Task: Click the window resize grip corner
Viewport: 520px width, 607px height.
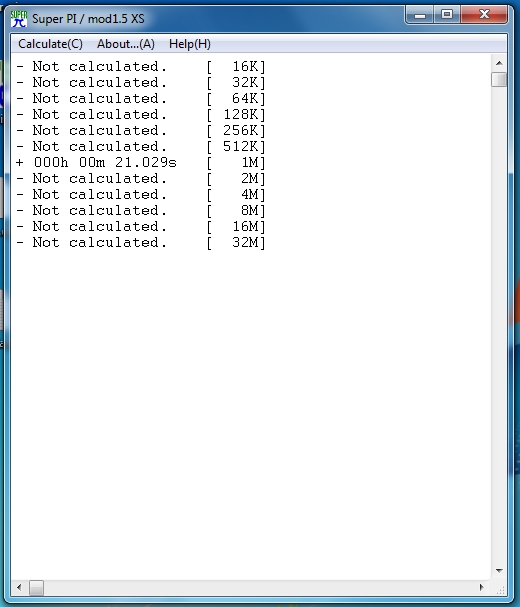Action: point(500,590)
